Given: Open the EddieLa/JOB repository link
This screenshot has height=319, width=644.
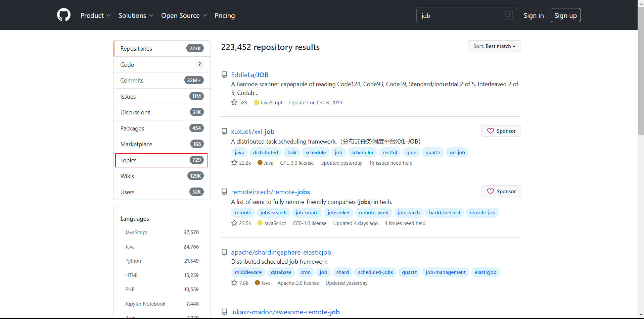Looking at the screenshot, I should [x=250, y=75].
